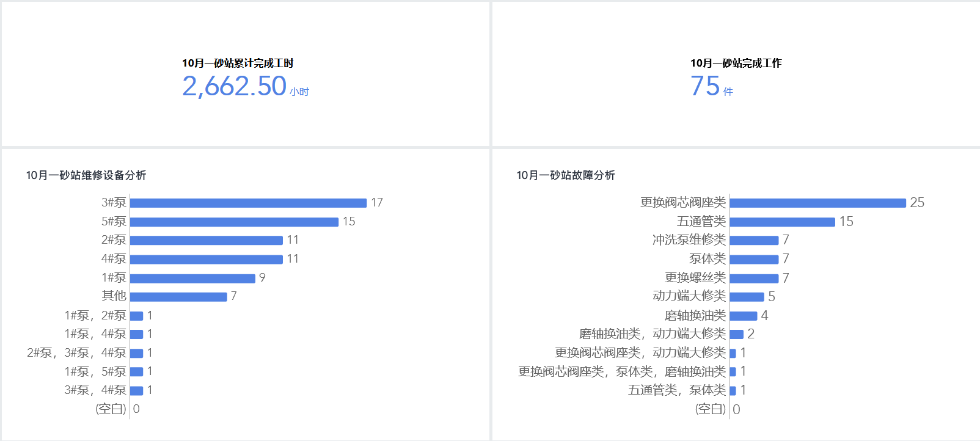This screenshot has width=980, height=441.
Task: Click the 冲洗泵维修类 bar
Action: [x=754, y=241]
